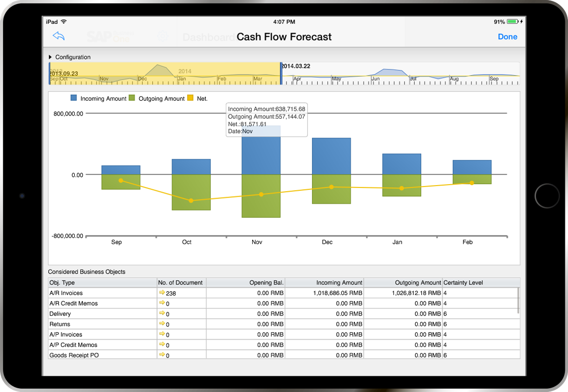Tap the Done button
This screenshot has width=568, height=392.
[508, 37]
